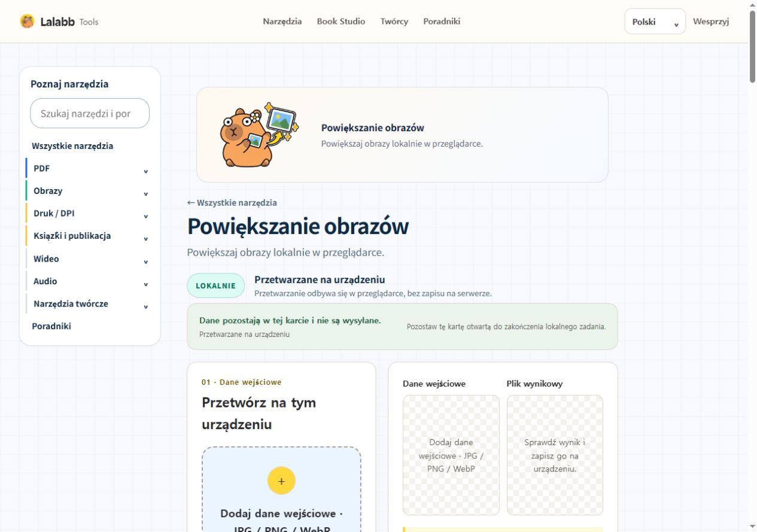Expand the Audio category
Viewport: 757px width, 532px height.
point(90,281)
